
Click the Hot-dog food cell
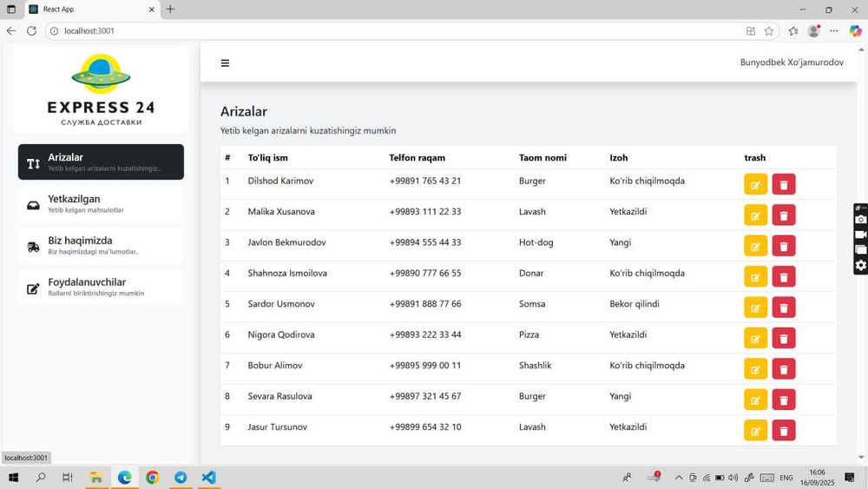(x=536, y=242)
